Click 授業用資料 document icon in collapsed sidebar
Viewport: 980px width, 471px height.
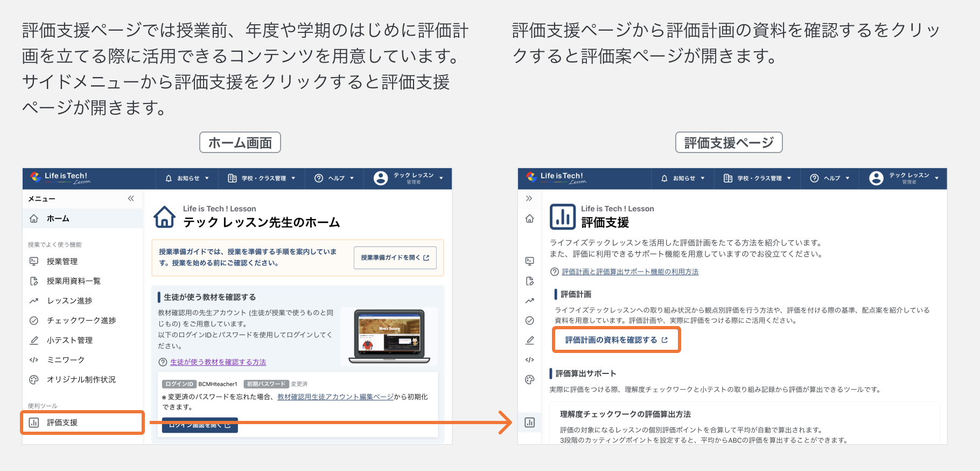[530, 281]
